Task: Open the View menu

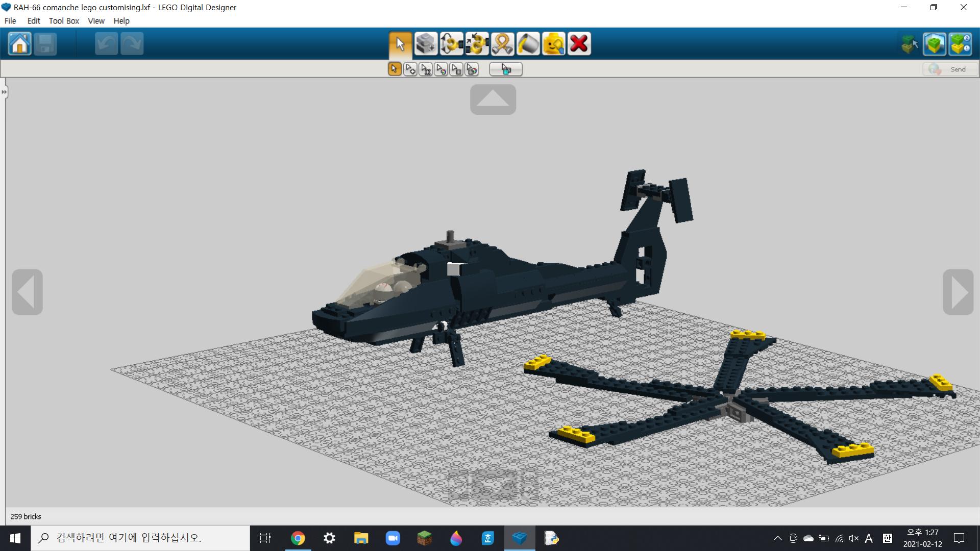Action: pos(96,21)
